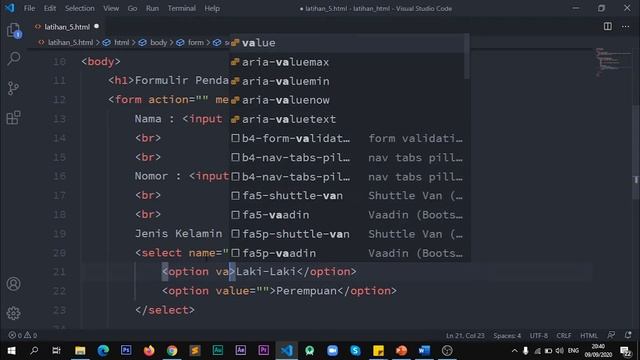The image size is (640, 360).
Task: Choose the 'fa5-vaadin' snippet suggestion
Action: (x=347, y=215)
